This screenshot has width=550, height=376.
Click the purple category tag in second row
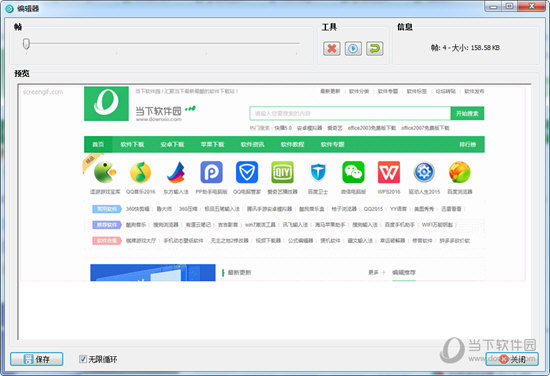[107, 225]
